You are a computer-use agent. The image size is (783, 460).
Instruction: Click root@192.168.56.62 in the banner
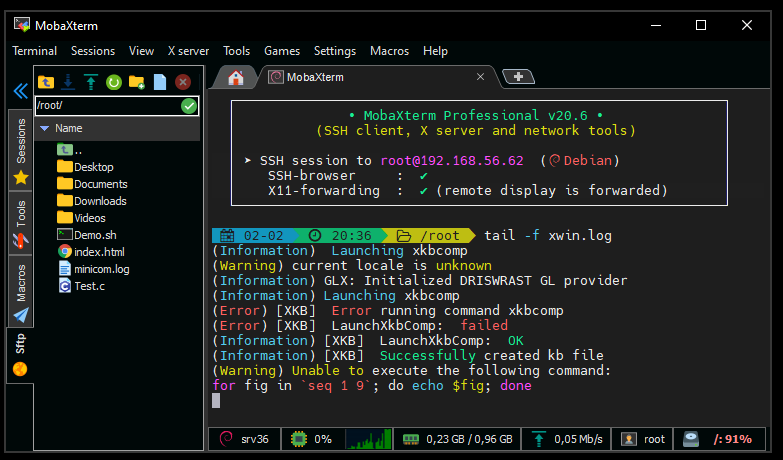[452, 161]
